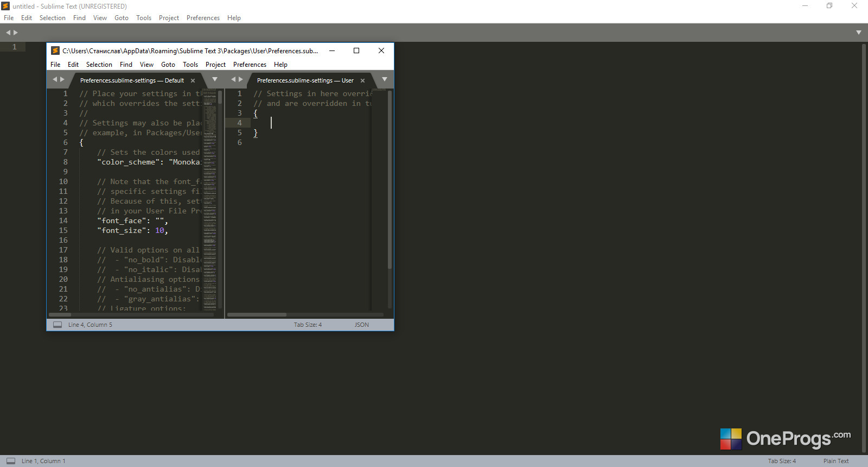868x467 pixels.
Task: Minimize the Preferences window
Action: pyautogui.click(x=332, y=51)
